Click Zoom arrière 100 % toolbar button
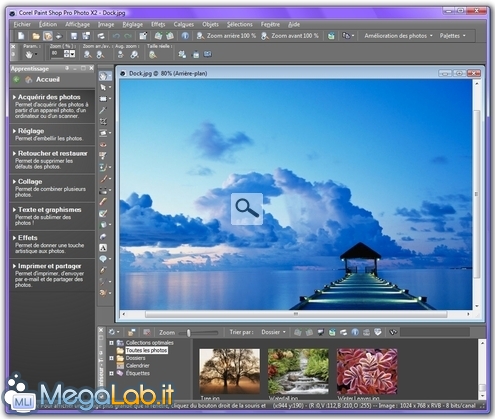 226,36
